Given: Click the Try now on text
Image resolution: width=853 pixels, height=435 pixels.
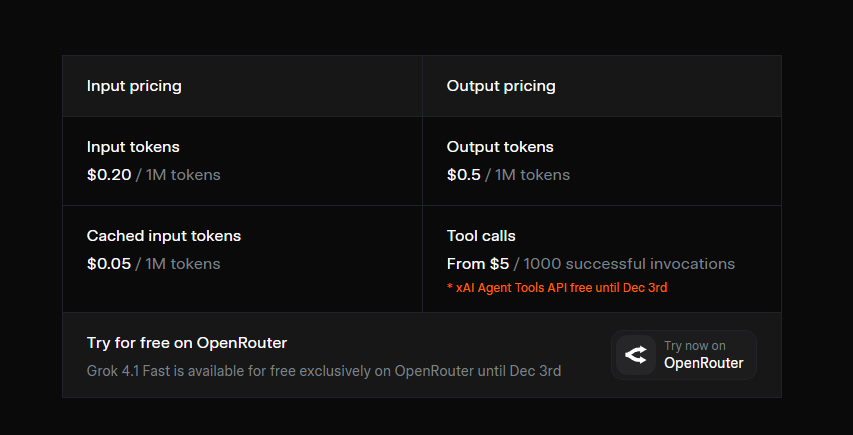Looking at the screenshot, I should coord(695,346).
